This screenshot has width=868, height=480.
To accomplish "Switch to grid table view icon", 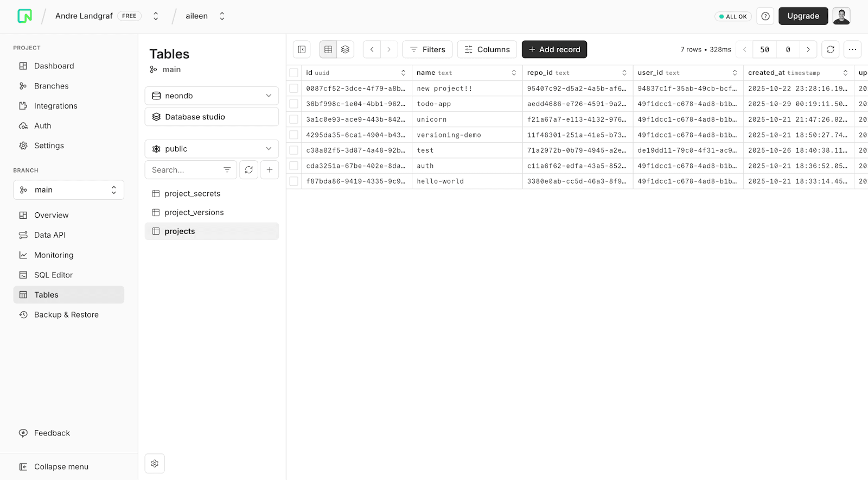I will click(328, 49).
